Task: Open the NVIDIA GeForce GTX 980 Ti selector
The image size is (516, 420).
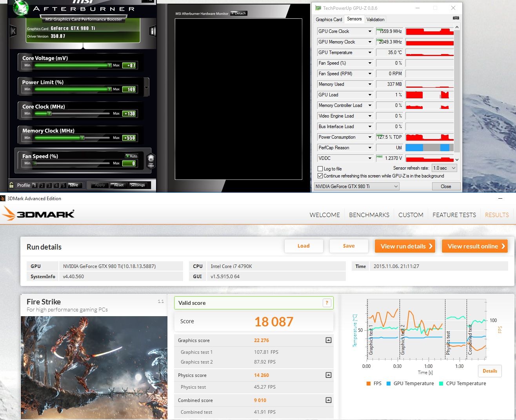Action: tap(356, 186)
